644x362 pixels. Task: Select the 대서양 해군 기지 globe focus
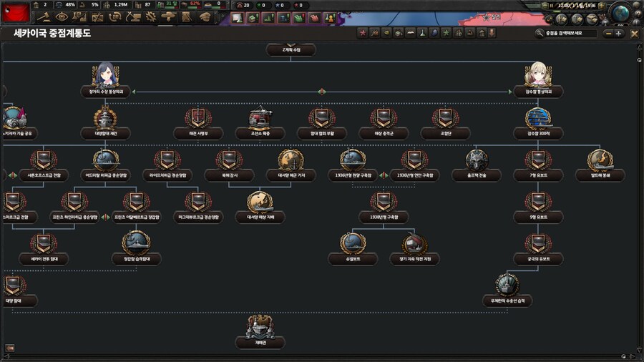(x=291, y=160)
